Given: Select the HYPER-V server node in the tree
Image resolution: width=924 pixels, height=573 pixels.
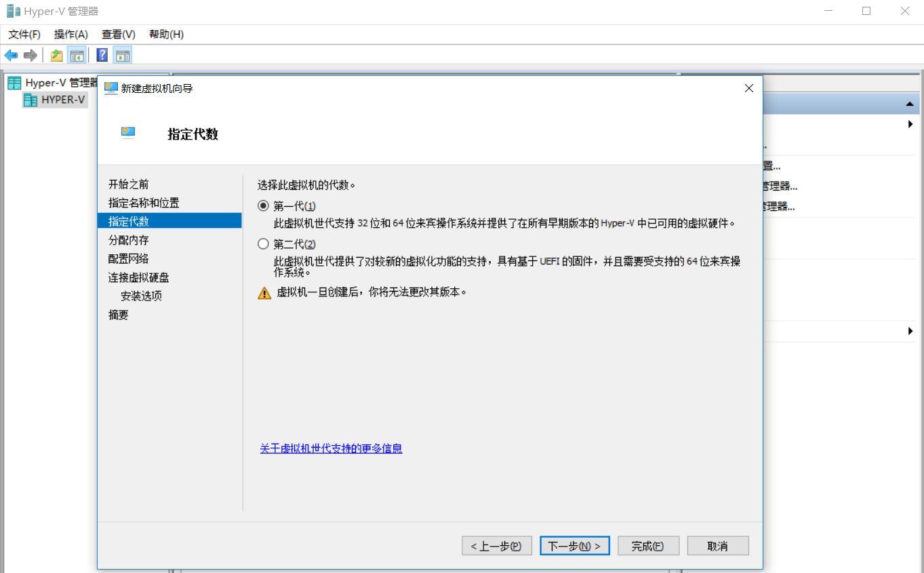Looking at the screenshot, I should [55, 100].
